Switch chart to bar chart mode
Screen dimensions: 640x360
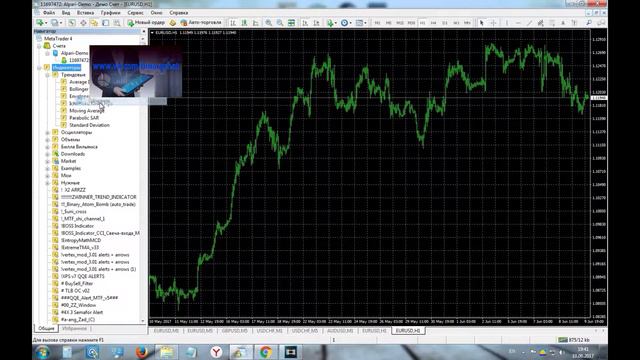coord(233,23)
